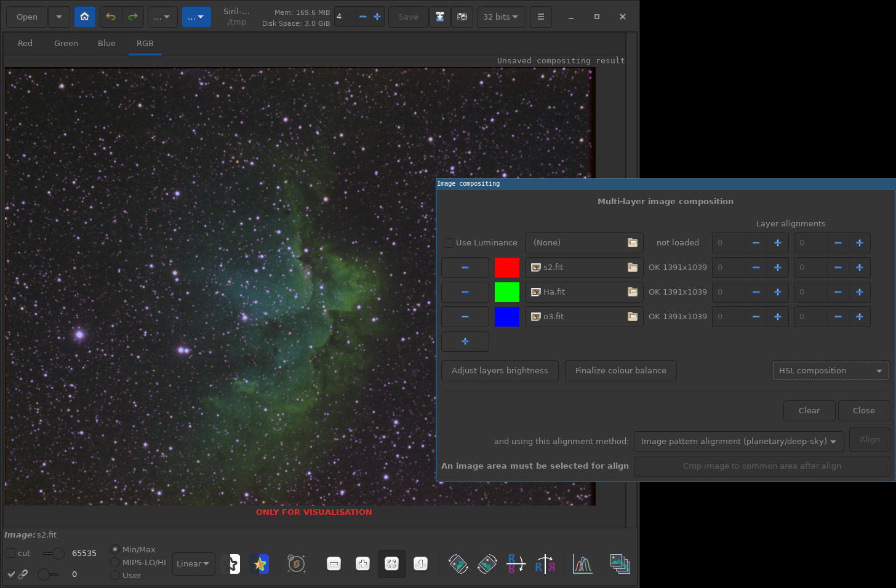
Task: Set zoom to 1:1 actual size
Action: (420, 563)
